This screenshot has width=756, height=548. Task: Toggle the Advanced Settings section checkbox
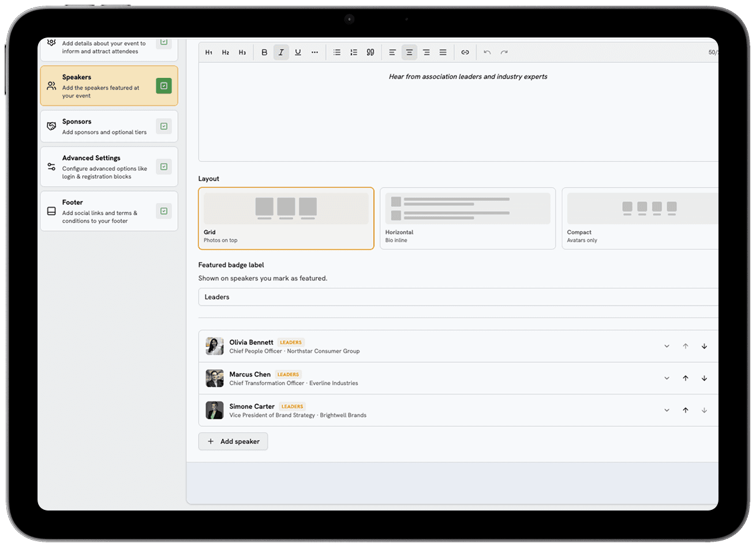point(164,167)
